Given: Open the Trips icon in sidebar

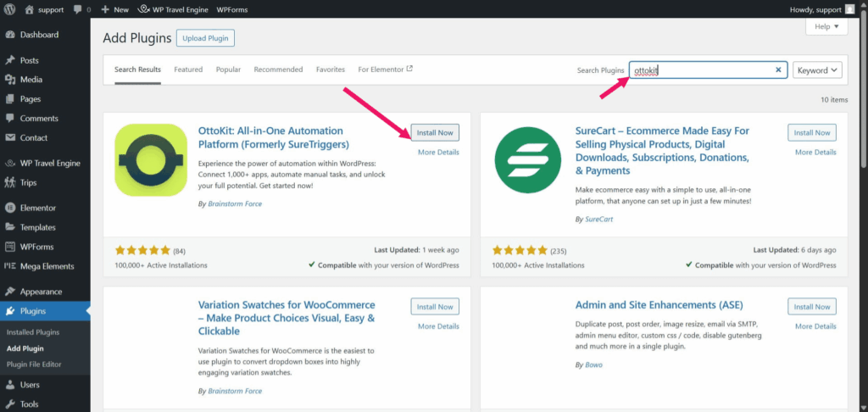Looking at the screenshot, I should (x=9, y=183).
